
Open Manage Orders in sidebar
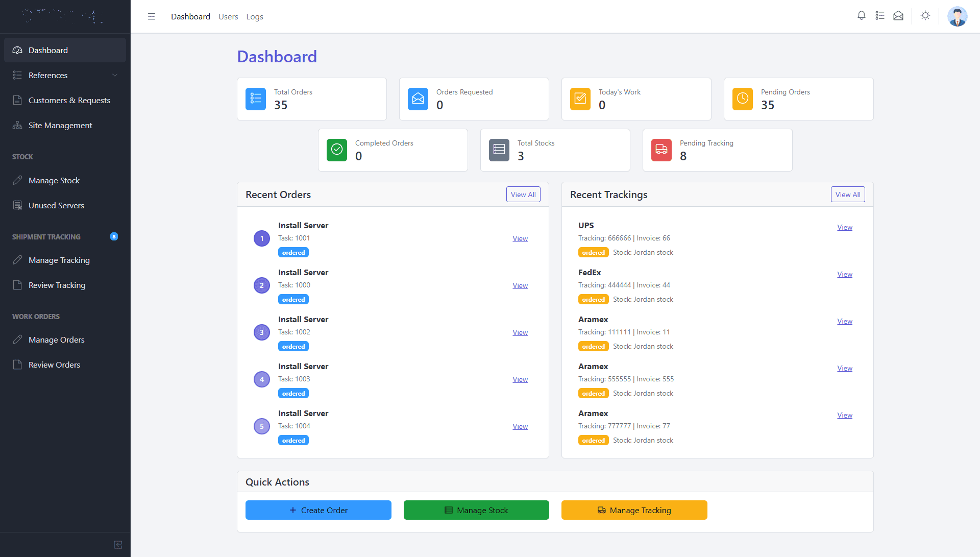[65, 340]
